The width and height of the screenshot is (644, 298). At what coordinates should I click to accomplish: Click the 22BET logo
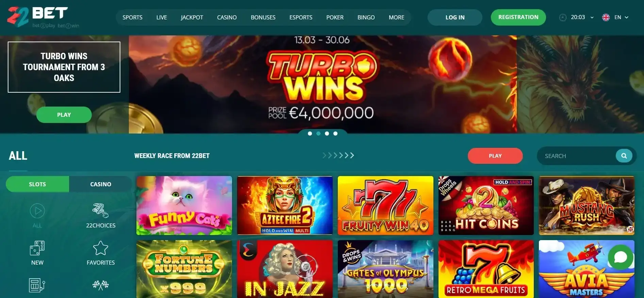43,17
